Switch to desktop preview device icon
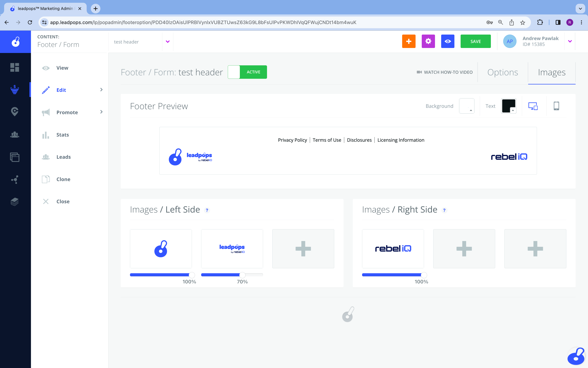The width and height of the screenshot is (588, 368). (533, 106)
